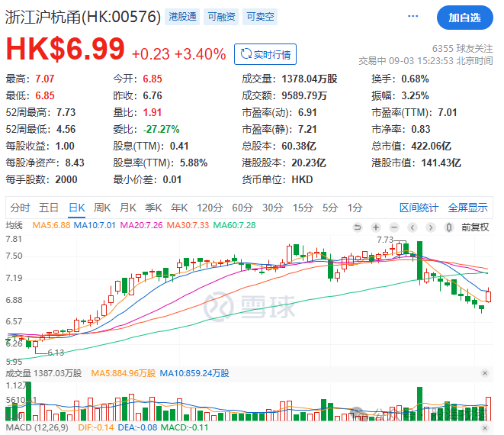
Task: Click the HK$6.99 current price
Action: [x=66, y=49]
